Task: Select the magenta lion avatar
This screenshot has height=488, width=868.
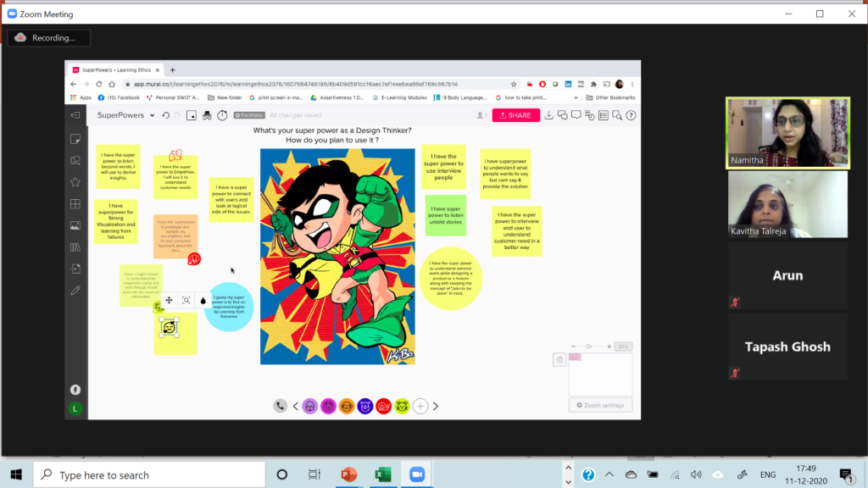Action: pyautogui.click(x=328, y=406)
